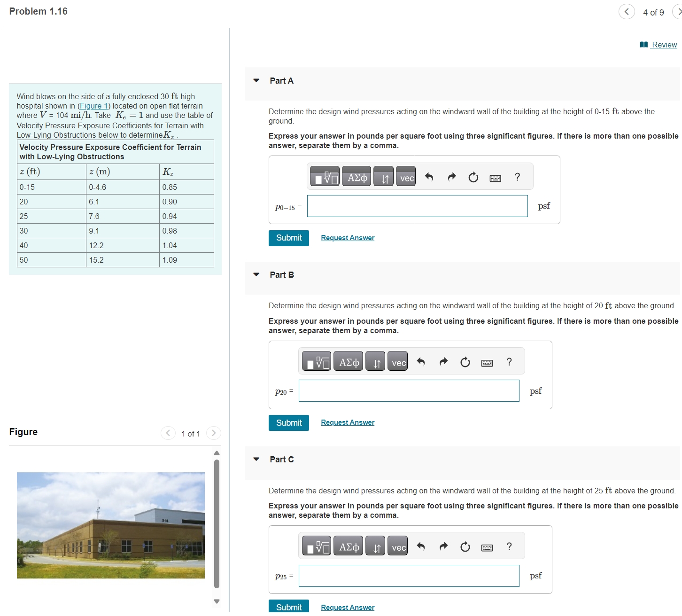Select the Kz value 1.04 cell
The height and width of the screenshot is (616, 682).
186,245
